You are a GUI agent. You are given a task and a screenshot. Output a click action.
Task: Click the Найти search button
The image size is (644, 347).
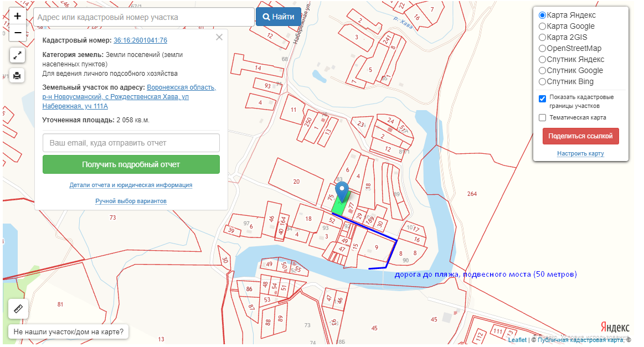coord(279,17)
